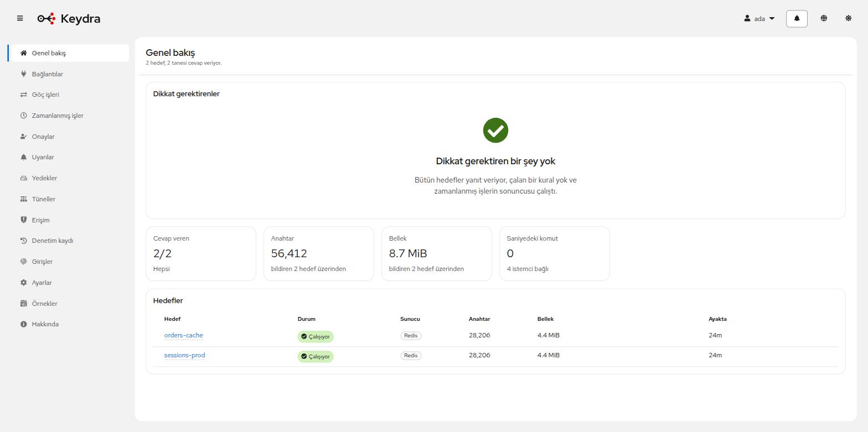Click the 4.4 MiB value for sessions-prod

[548, 355]
